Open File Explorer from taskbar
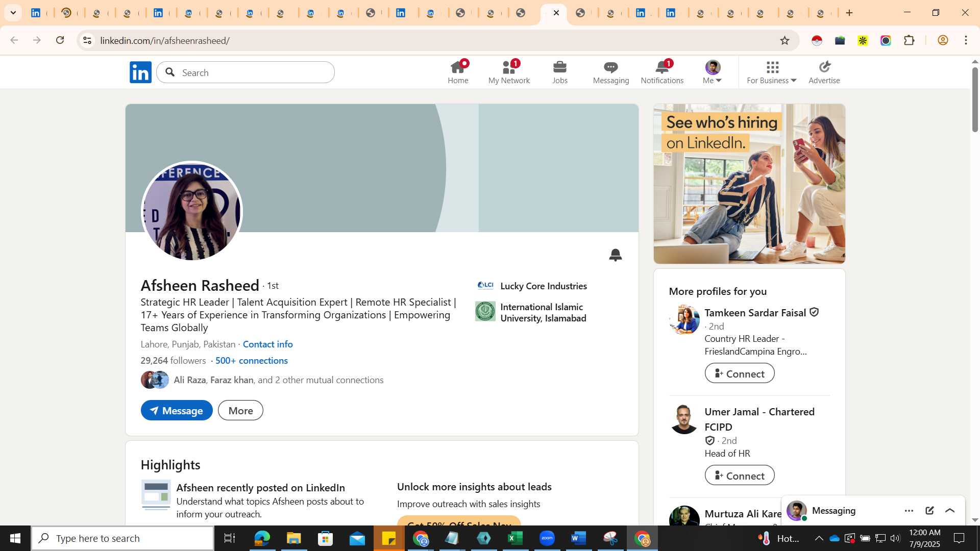The height and width of the screenshot is (551, 980). tap(294, 538)
